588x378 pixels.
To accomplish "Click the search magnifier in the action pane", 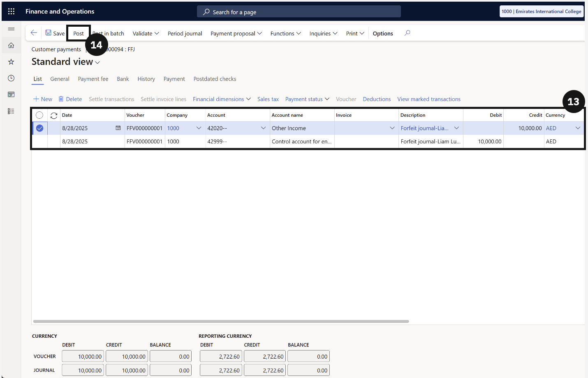I will [407, 33].
